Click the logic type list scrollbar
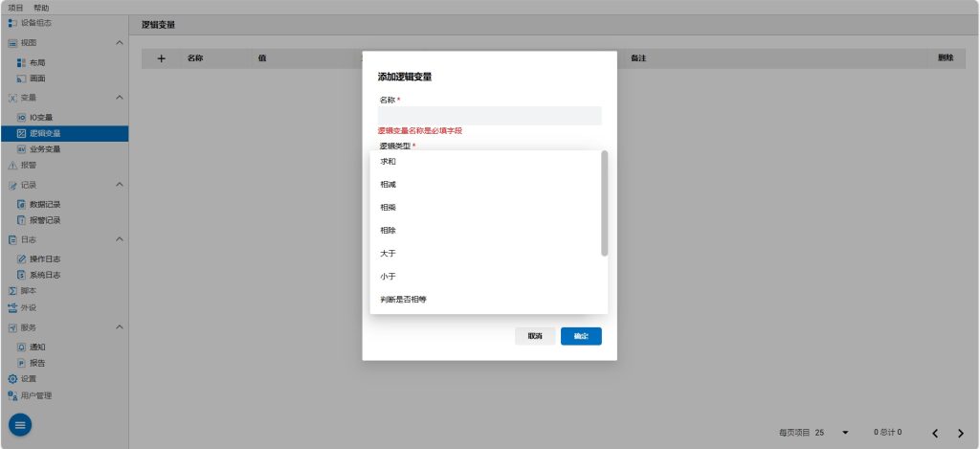The image size is (980, 449). click(604, 203)
